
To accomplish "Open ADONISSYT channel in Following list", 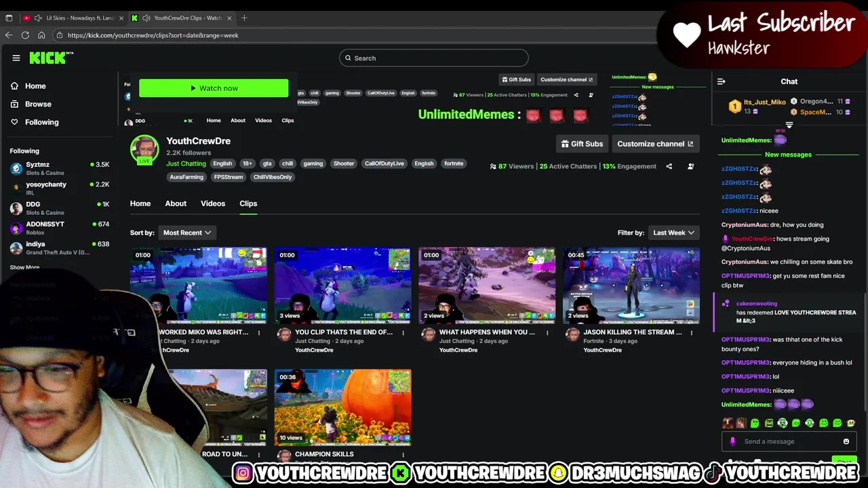I will [x=60, y=228].
